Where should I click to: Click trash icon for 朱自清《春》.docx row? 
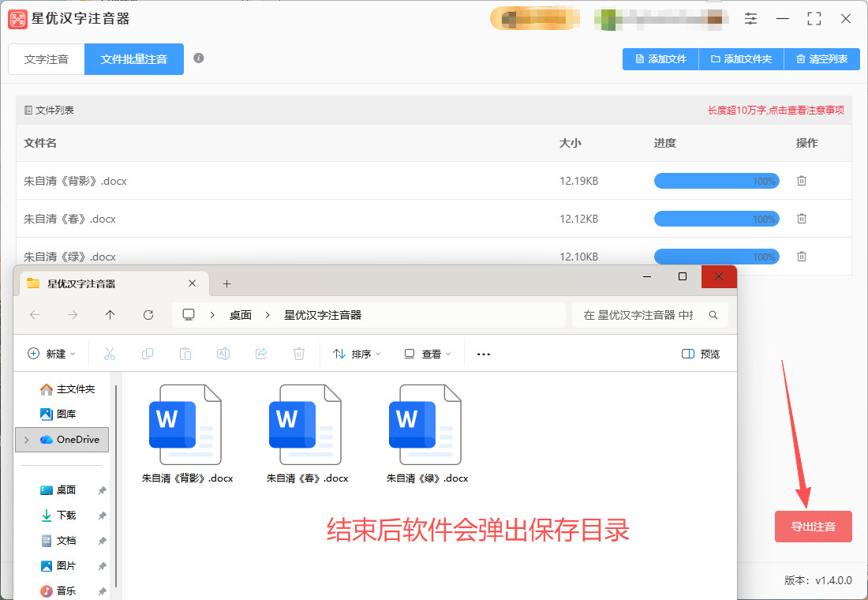click(x=801, y=219)
